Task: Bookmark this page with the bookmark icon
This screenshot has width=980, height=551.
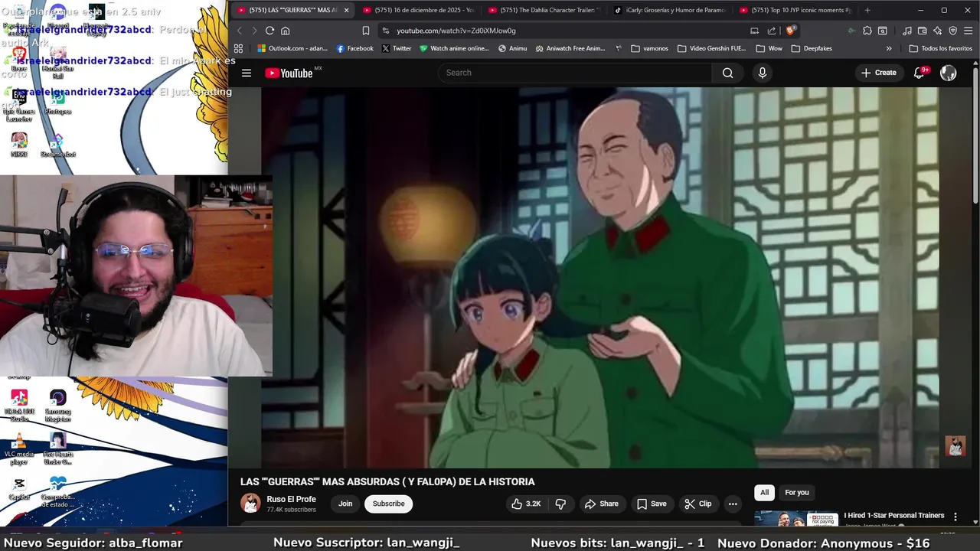Action: coord(366,31)
